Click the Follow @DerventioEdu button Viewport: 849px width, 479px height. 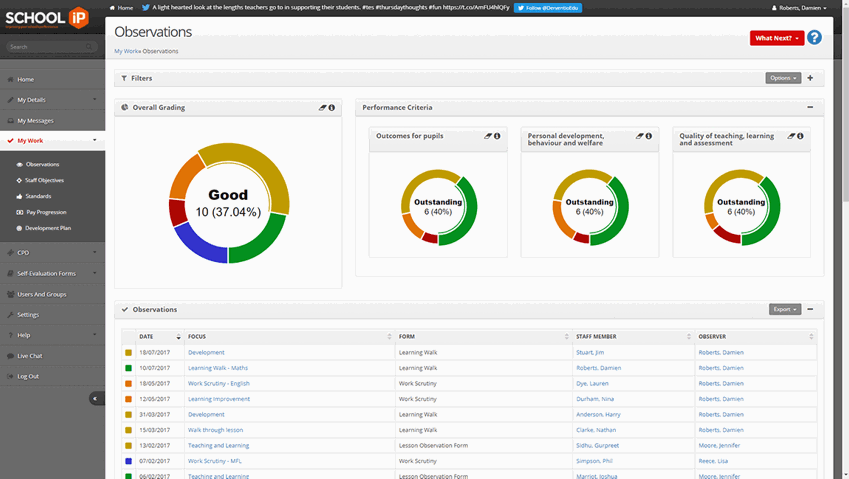[x=547, y=8]
